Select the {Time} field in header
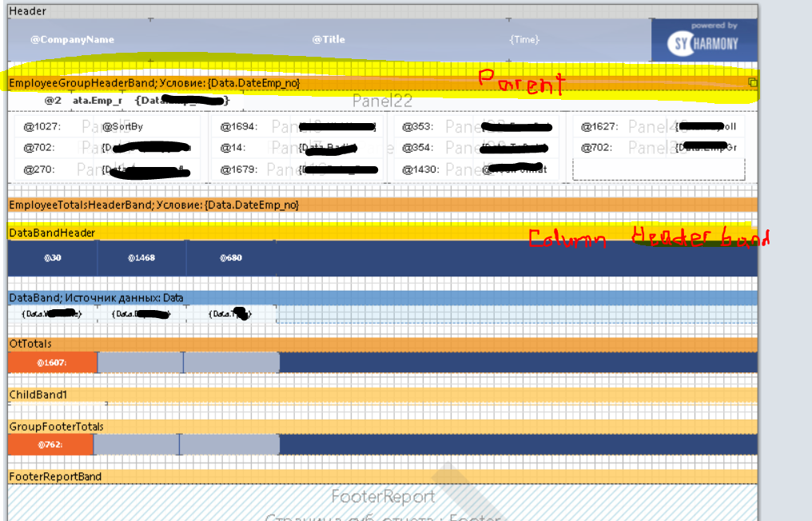 [524, 39]
